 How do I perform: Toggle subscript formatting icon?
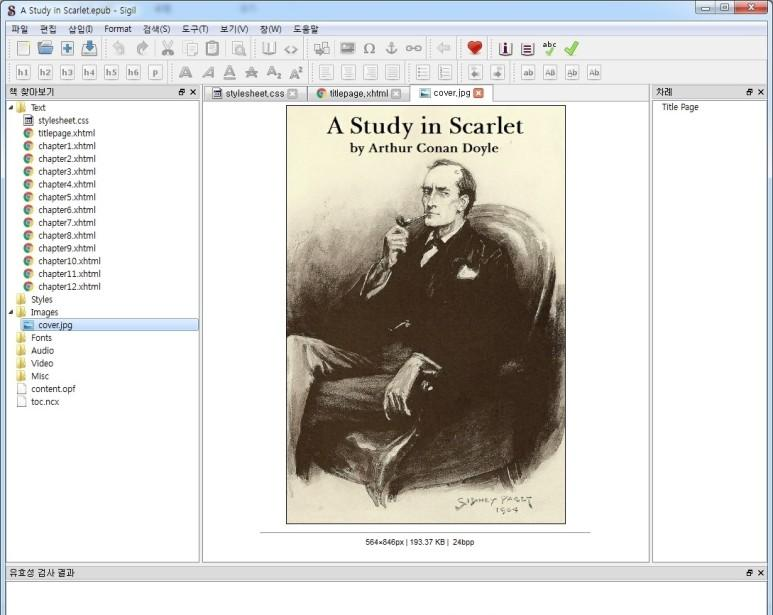(x=274, y=72)
